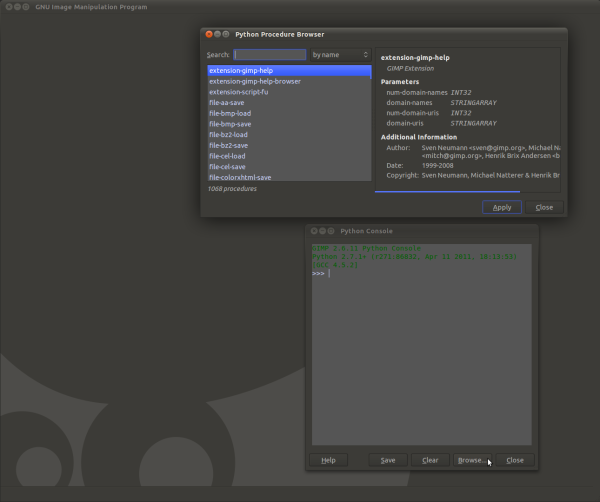600x502 pixels.
Task: Click Help button in Python Console
Action: [x=328, y=460]
